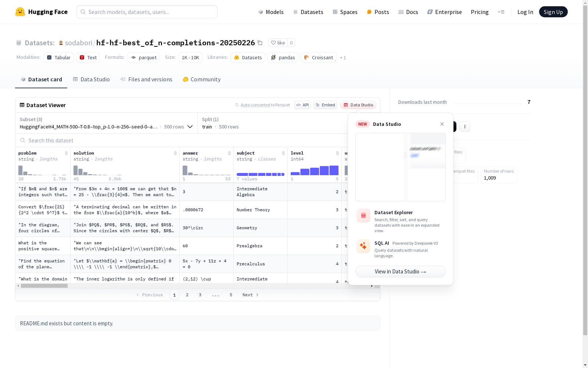Sort the problem column
The height and width of the screenshot is (368, 588).
66,153
